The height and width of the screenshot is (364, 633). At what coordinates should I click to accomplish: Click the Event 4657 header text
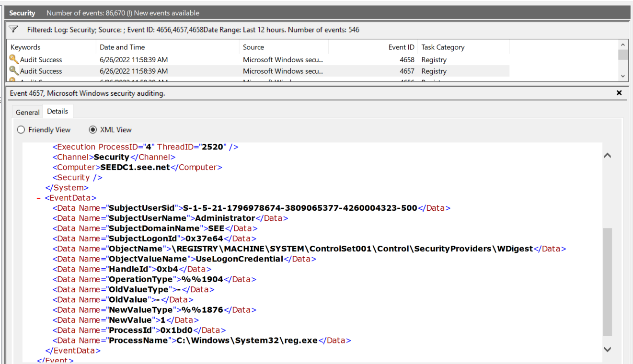point(87,93)
